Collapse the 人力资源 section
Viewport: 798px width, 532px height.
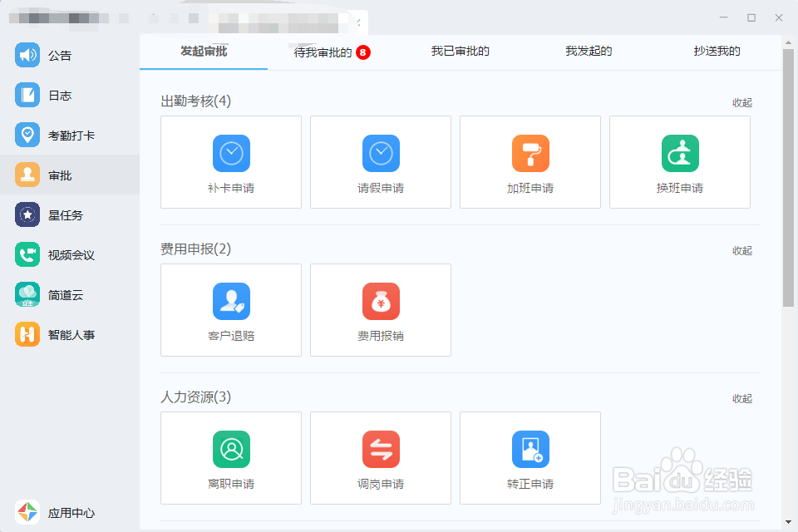(x=741, y=398)
